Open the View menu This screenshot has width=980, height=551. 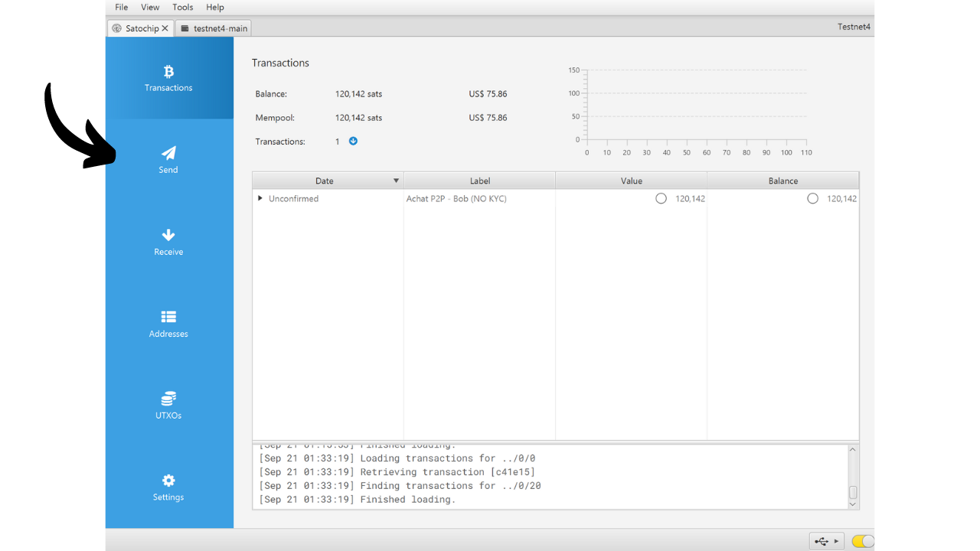150,7
